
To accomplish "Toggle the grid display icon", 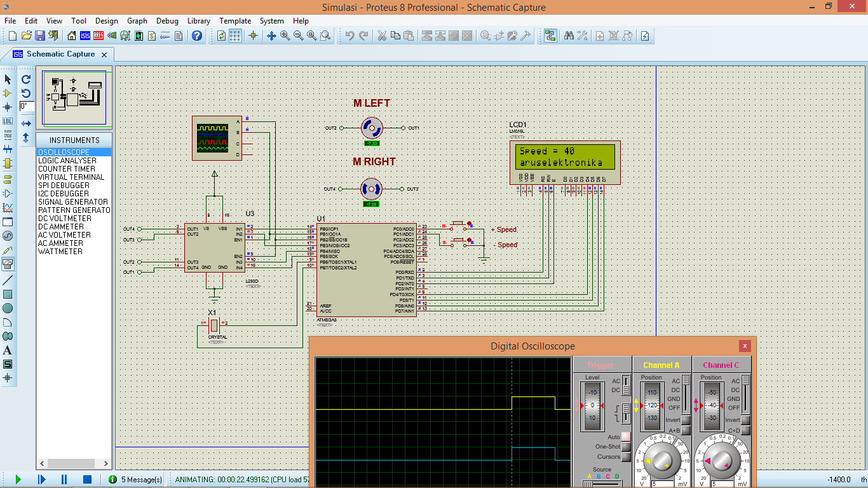I will (x=235, y=36).
